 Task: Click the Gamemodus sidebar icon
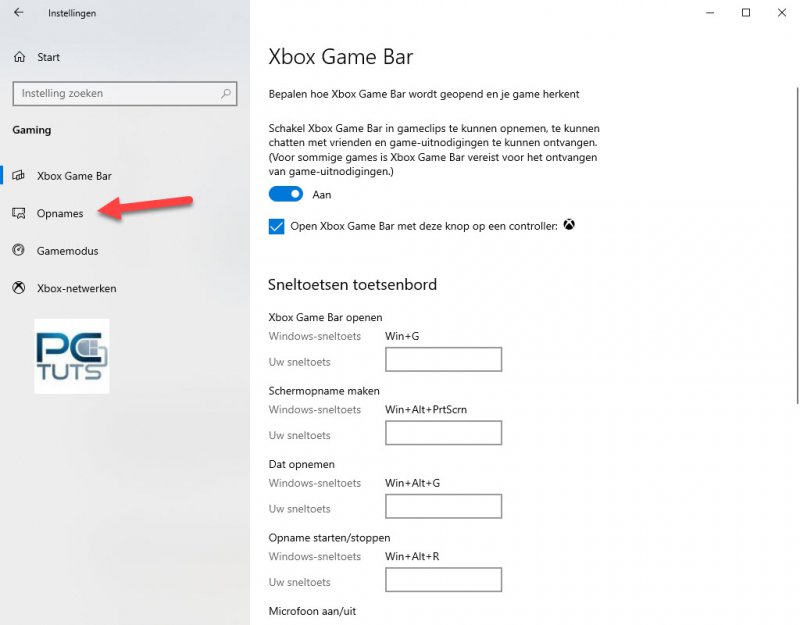[x=19, y=251]
